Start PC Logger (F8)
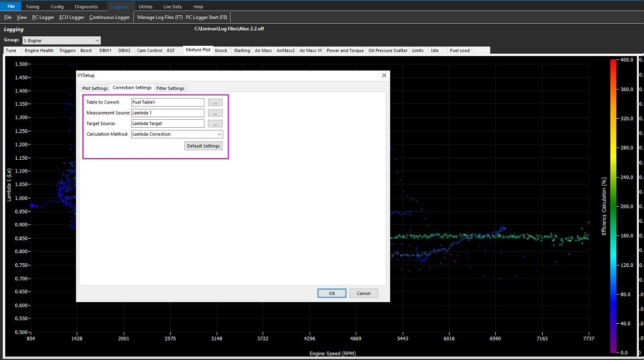The image size is (644, 360). coord(206,17)
